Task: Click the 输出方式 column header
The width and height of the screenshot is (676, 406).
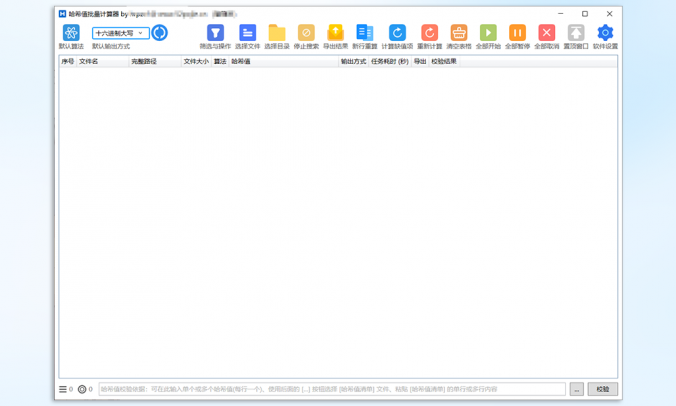Action: [354, 62]
